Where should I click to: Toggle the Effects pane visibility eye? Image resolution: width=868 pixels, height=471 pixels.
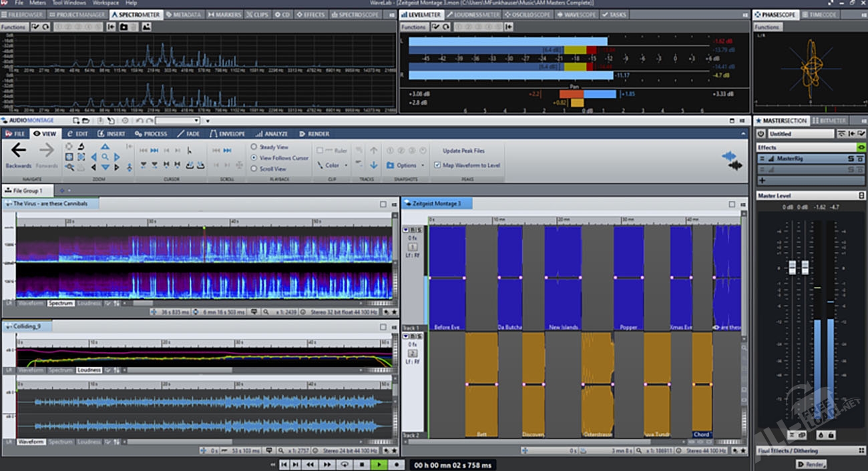click(x=861, y=147)
